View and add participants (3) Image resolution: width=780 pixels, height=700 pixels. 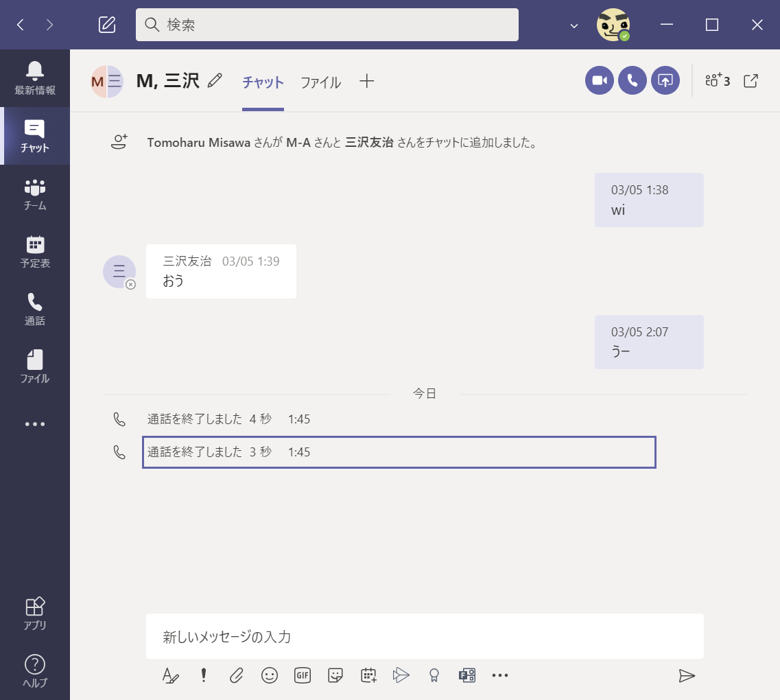(718, 80)
